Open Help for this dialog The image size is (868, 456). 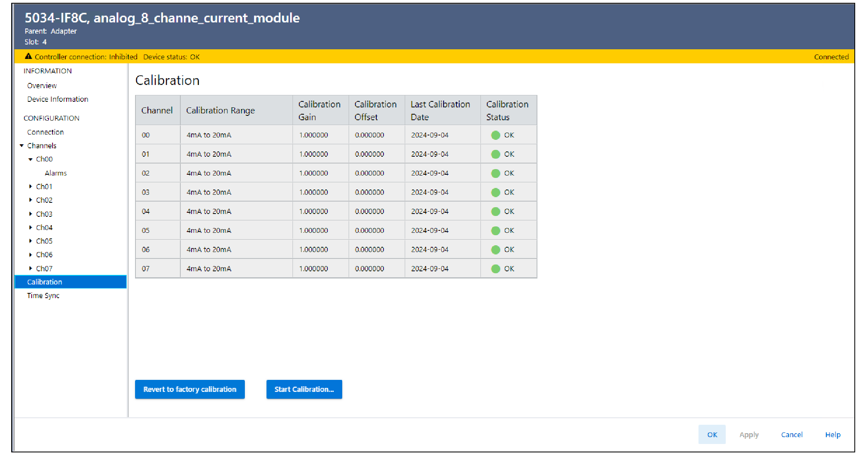pyautogui.click(x=833, y=434)
